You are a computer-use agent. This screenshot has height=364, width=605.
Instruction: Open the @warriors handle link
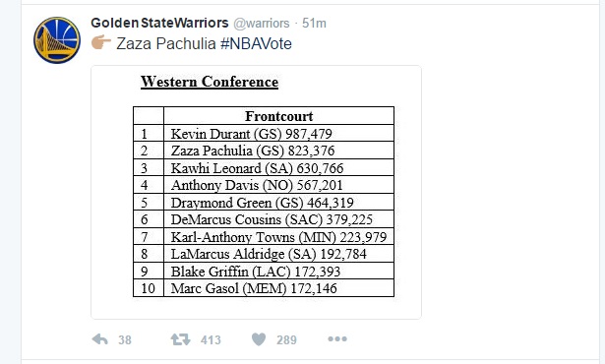(x=262, y=24)
